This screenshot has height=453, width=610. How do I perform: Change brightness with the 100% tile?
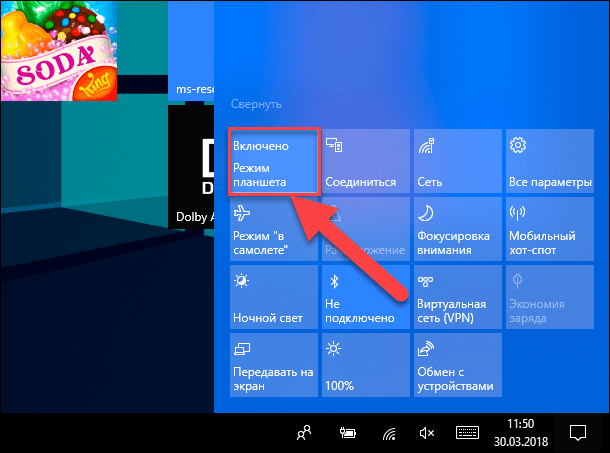coord(366,365)
